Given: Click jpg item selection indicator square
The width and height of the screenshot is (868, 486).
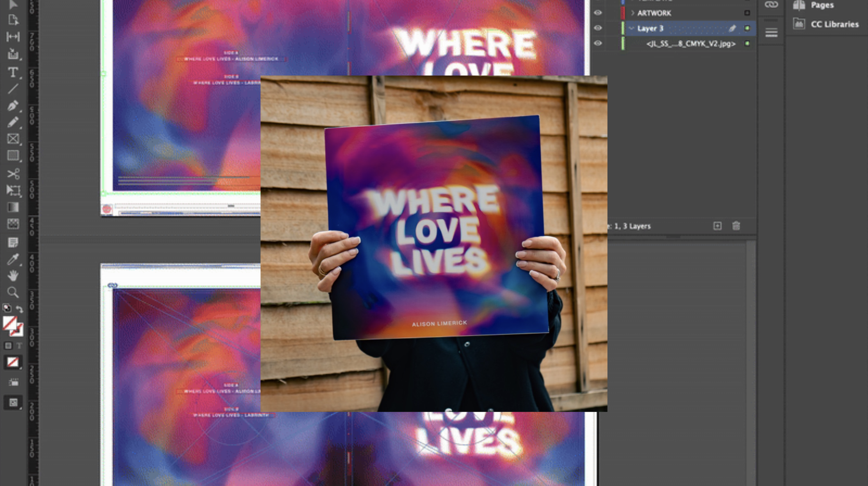Looking at the screenshot, I should coord(747,43).
